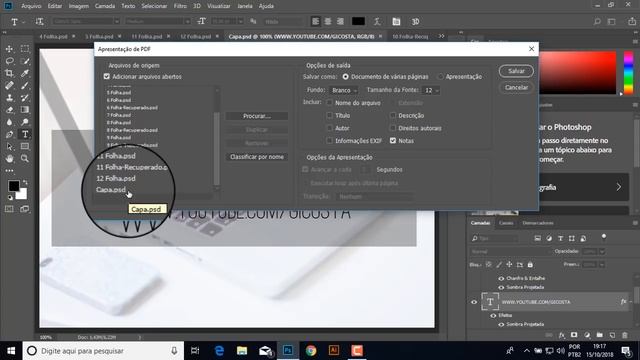The height and width of the screenshot is (360, 640).
Task: Toggle text orientation in options bar
Action: pos(39,22)
